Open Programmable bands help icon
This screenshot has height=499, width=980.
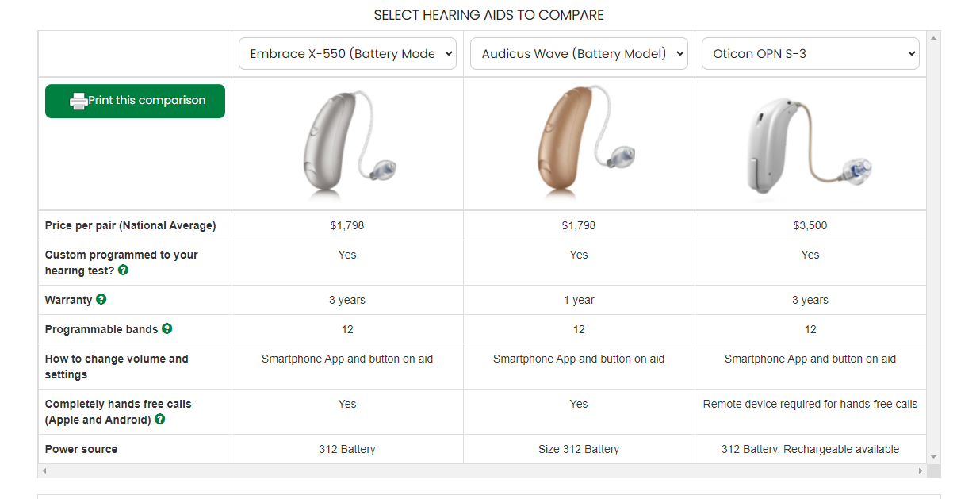(x=167, y=328)
